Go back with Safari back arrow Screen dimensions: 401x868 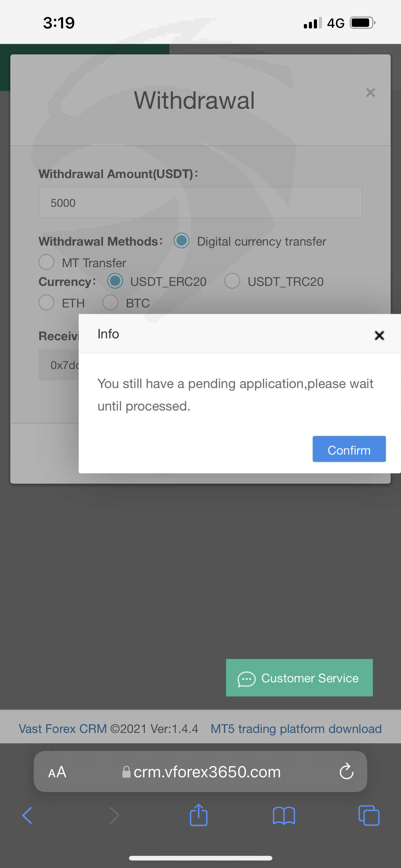[x=27, y=816]
